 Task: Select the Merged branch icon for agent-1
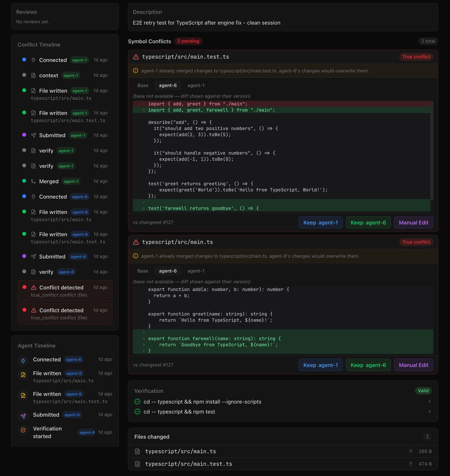[34, 181]
